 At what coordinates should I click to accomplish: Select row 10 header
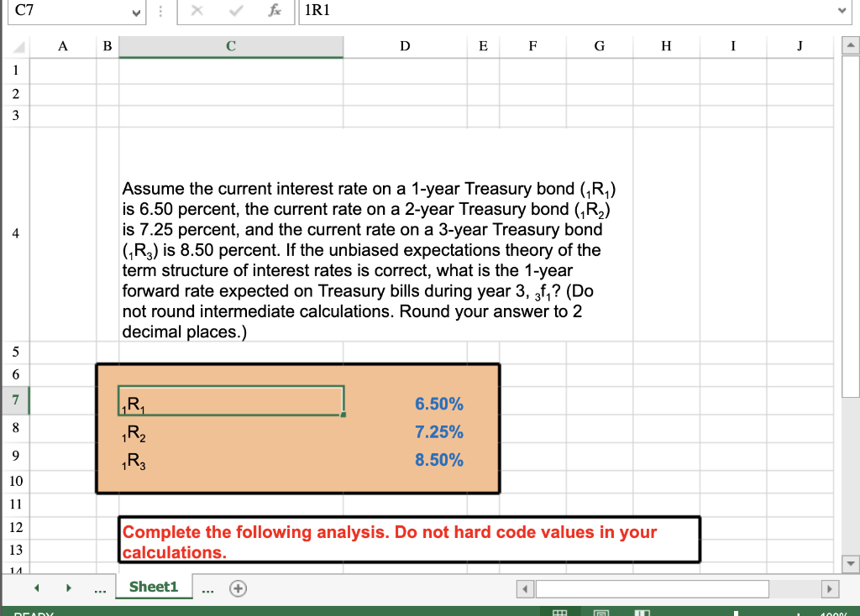click(15, 481)
